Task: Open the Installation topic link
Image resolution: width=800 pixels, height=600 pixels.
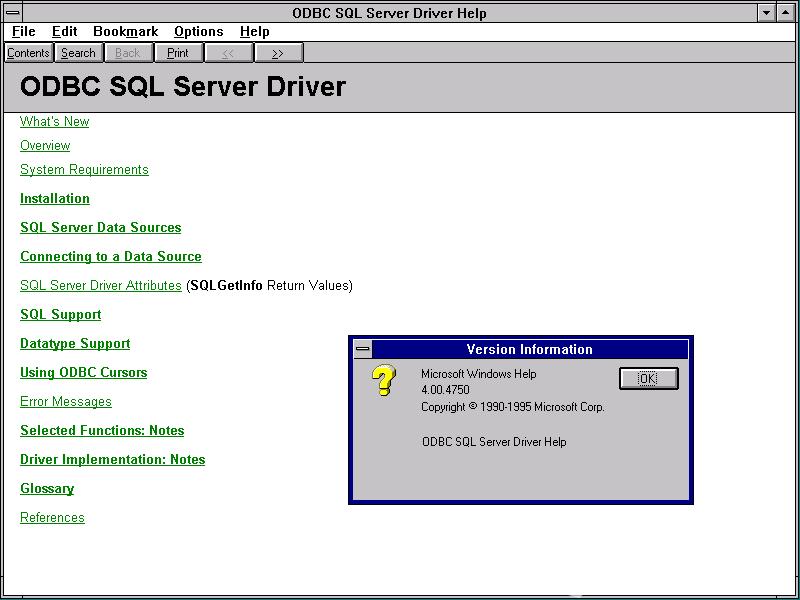Action: coord(55,198)
